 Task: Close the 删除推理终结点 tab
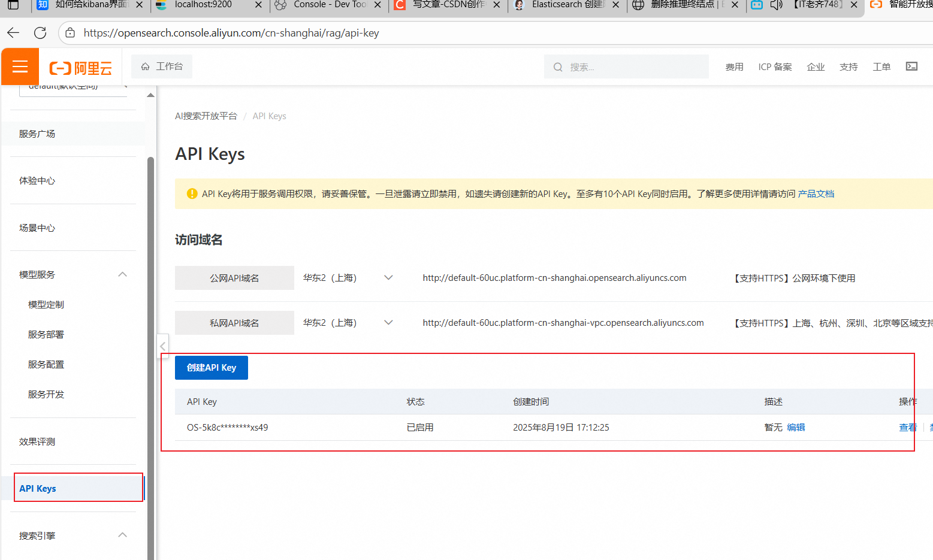(x=735, y=5)
